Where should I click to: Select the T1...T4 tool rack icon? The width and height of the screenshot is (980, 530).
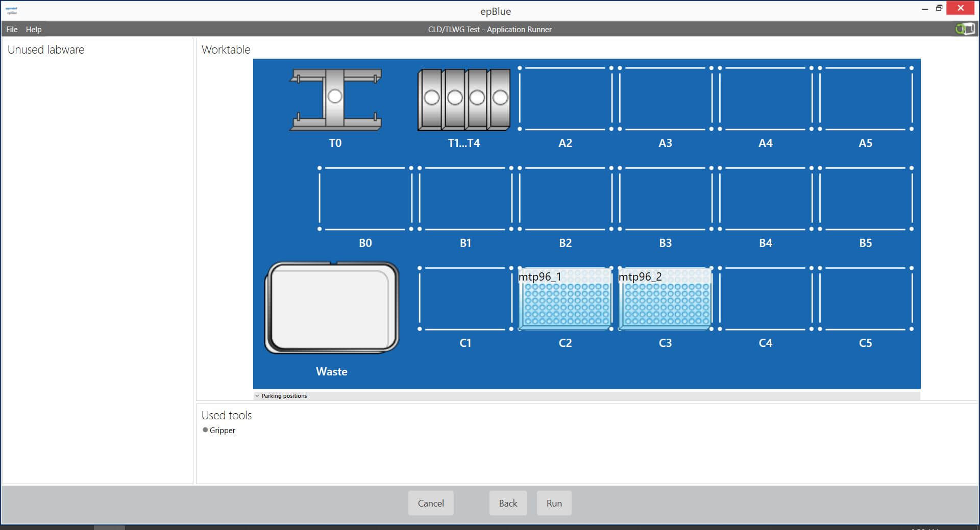click(x=463, y=99)
